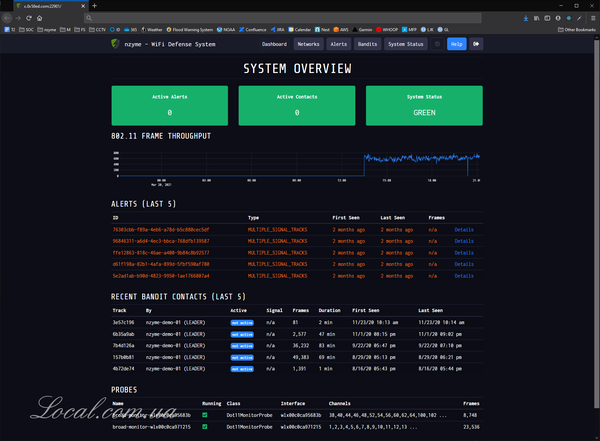Open the Networks navigation tab
The width and height of the screenshot is (600, 441).
pos(309,44)
